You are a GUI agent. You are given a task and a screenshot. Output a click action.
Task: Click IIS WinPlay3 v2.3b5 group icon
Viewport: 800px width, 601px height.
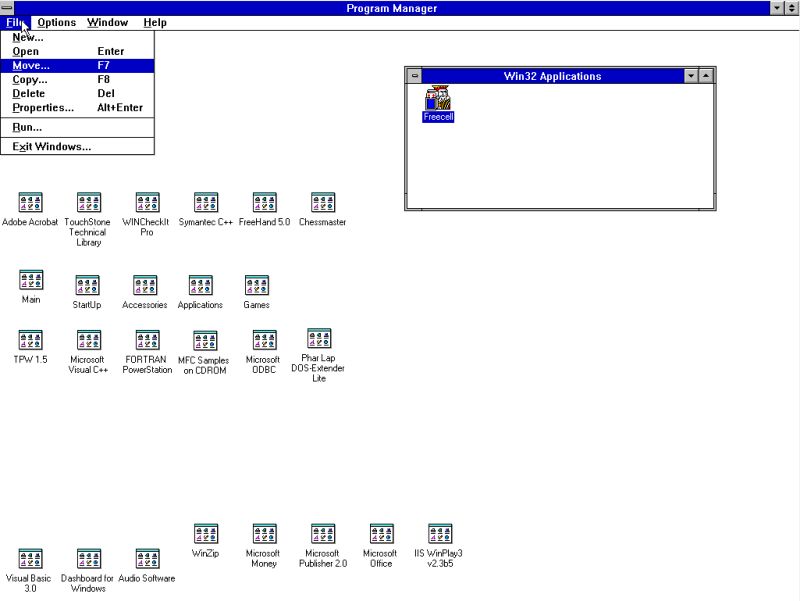(440, 534)
